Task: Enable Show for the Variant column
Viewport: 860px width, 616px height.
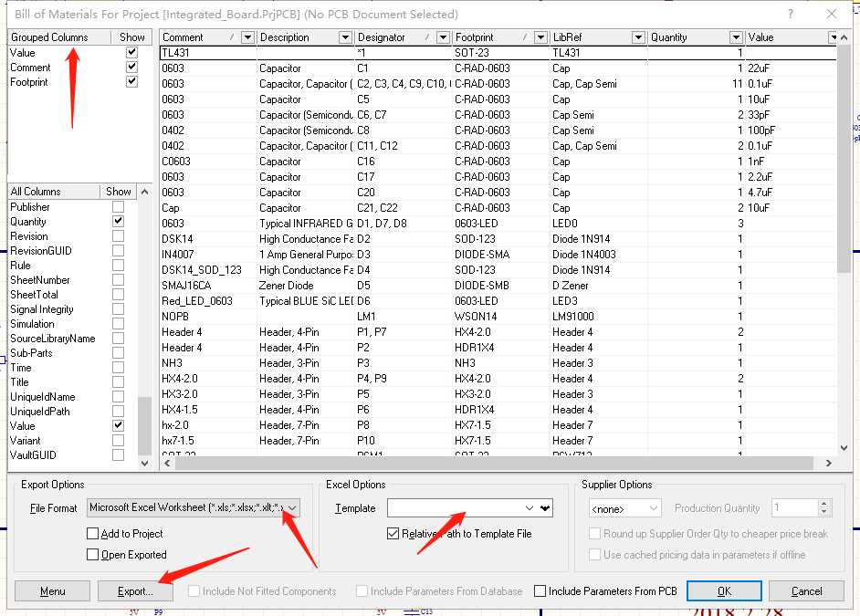Action: (x=118, y=440)
